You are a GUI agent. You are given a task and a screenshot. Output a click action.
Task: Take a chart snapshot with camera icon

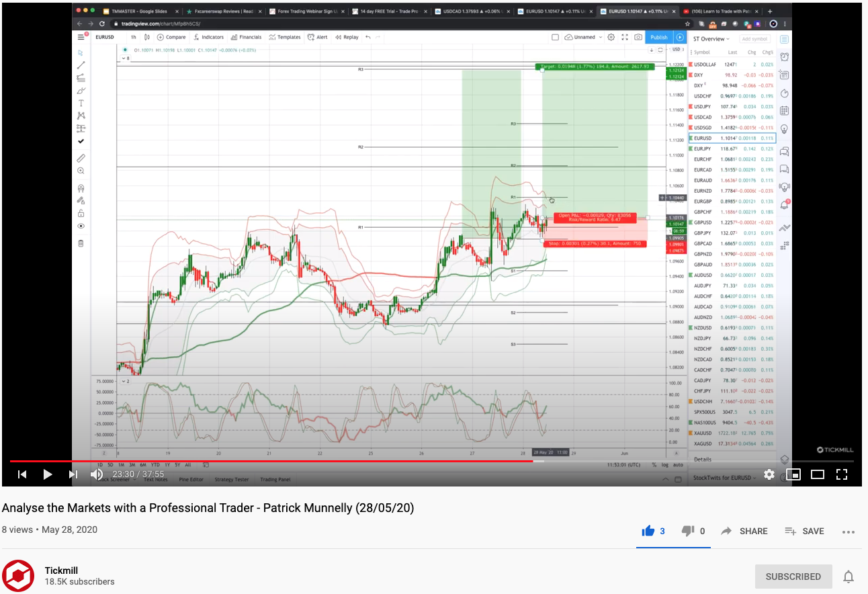coord(638,37)
